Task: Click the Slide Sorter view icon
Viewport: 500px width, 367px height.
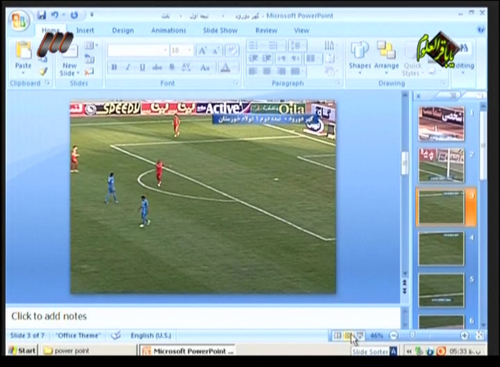Action: pos(348,336)
